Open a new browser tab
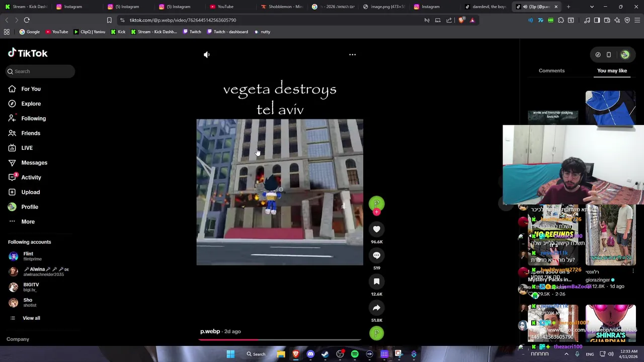Image resolution: width=644 pixels, height=362 pixels. pyautogui.click(x=569, y=7)
